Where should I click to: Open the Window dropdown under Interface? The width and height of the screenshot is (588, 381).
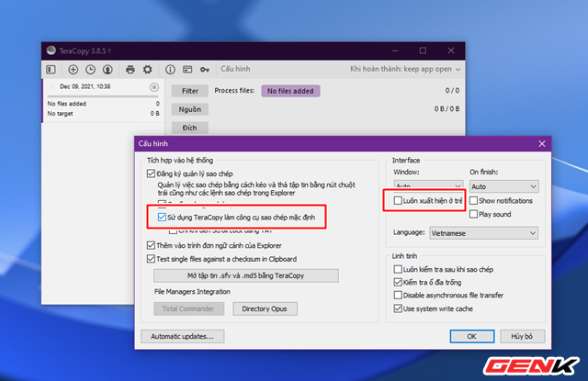[428, 185]
